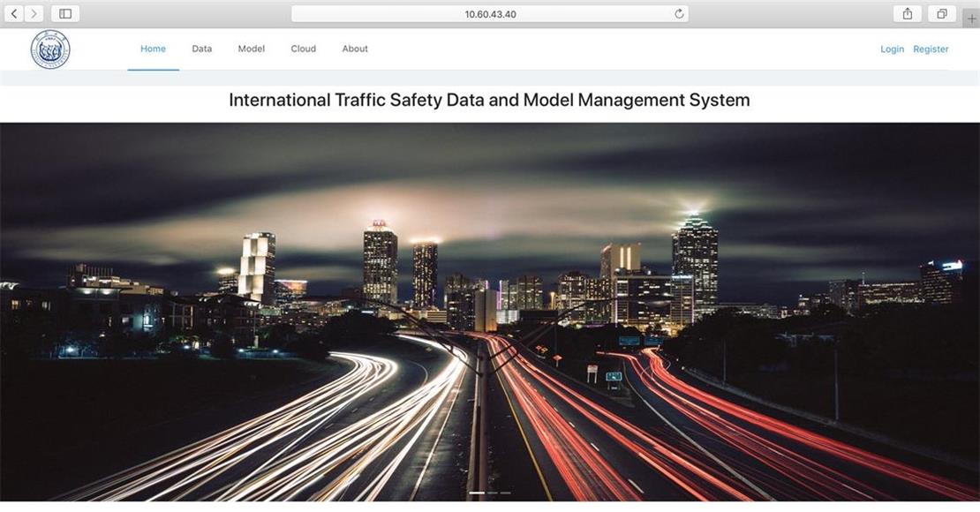Open the Cloud navigation item
Viewport: 980px width, 512px height.
(x=303, y=49)
